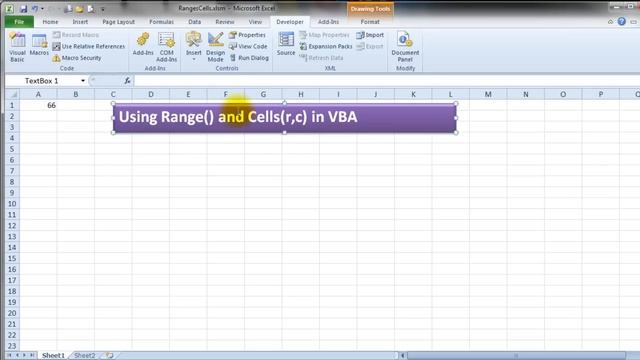Click Record Macro
The image size is (640, 360).
pos(76,35)
